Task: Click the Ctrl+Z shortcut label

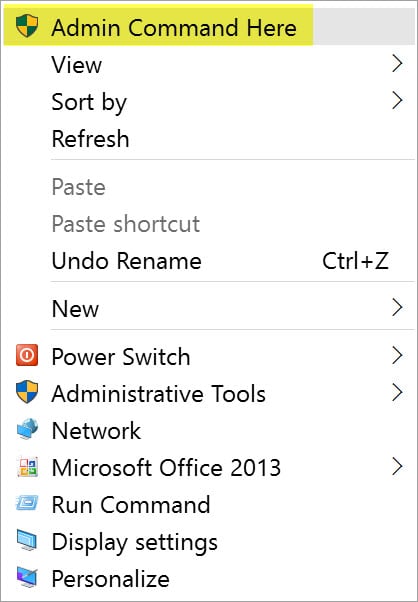Action: [355, 261]
